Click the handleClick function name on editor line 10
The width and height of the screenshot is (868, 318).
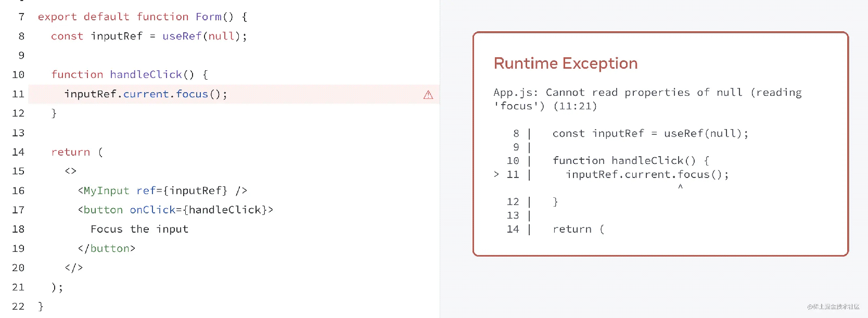pos(146,74)
